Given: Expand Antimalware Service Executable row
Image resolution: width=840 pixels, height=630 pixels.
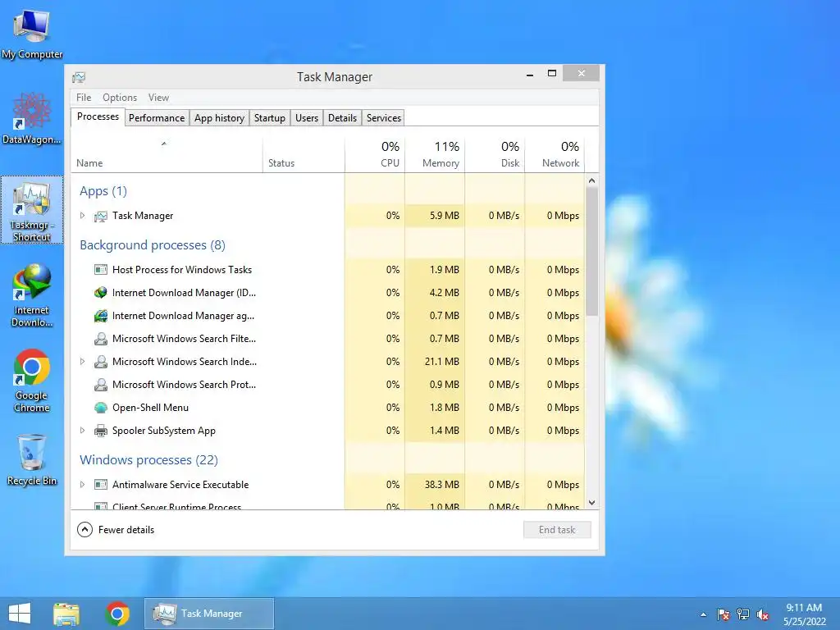Looking at the screenshot, I should pyautogui.click(x=82, y=484).
